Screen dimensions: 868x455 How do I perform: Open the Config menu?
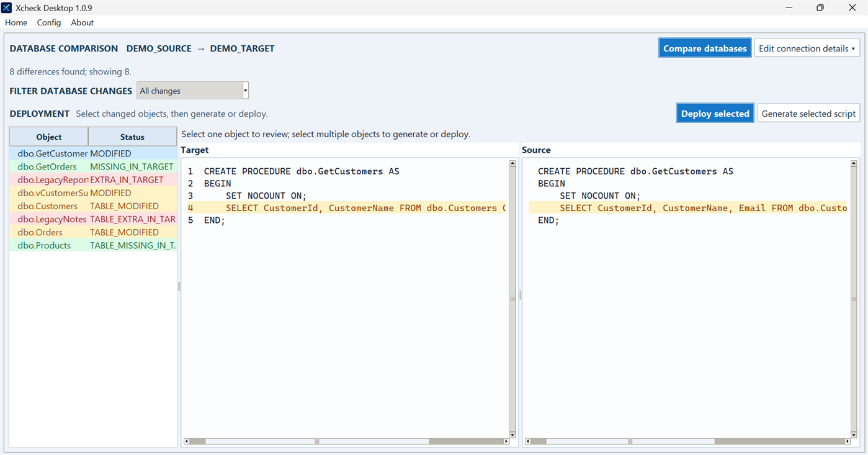49,22
